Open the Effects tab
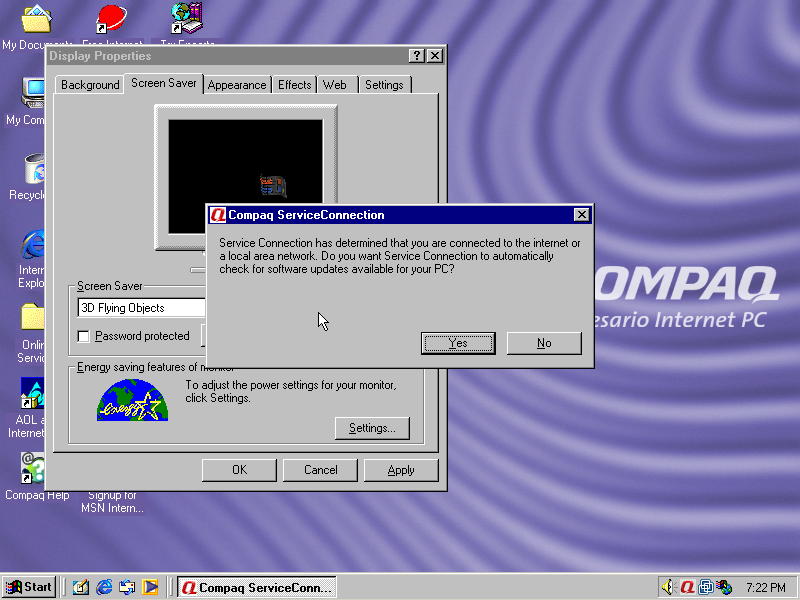 pos(294,85)
